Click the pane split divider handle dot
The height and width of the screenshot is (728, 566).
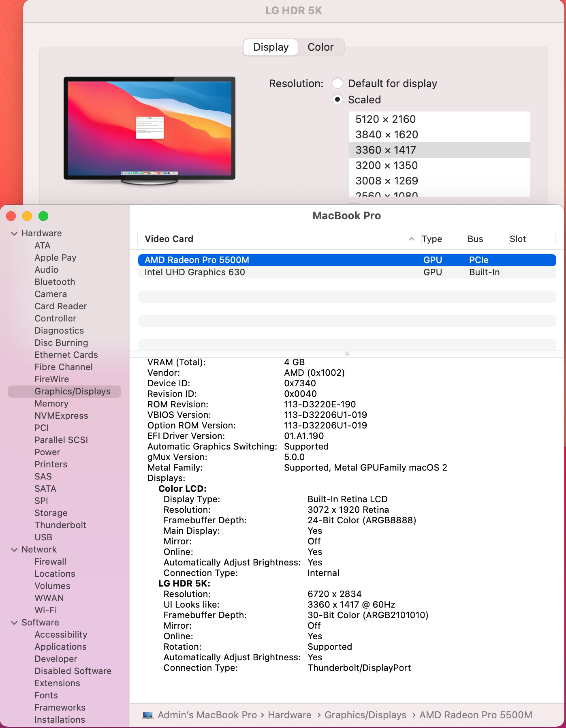tap(347, 354)
